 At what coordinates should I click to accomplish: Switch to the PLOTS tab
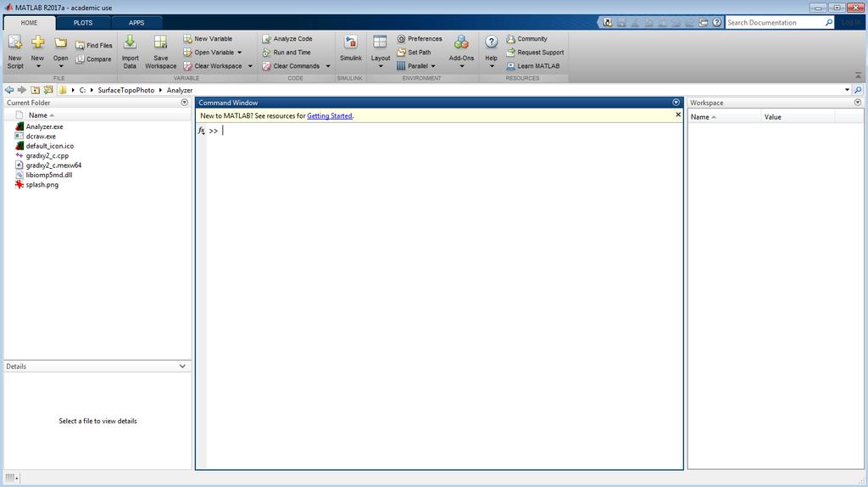[x=83, y=23]
